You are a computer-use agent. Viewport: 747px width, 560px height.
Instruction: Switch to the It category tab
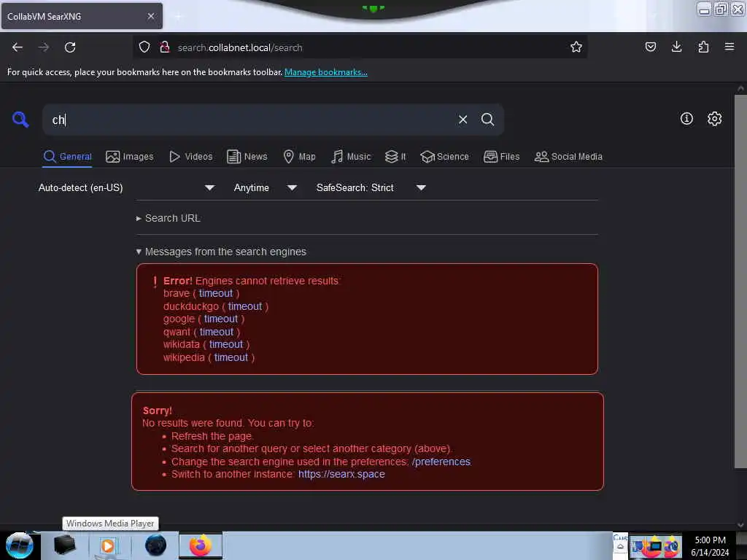395,157
